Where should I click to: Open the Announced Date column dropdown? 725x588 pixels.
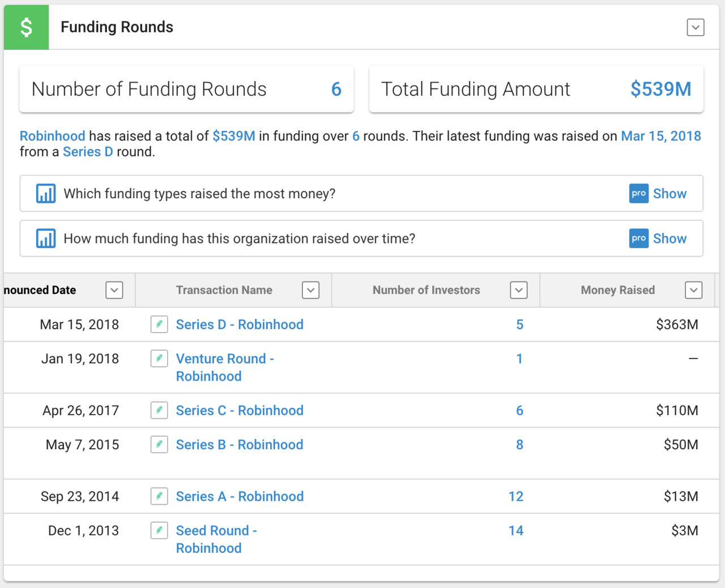coord(114,290)
